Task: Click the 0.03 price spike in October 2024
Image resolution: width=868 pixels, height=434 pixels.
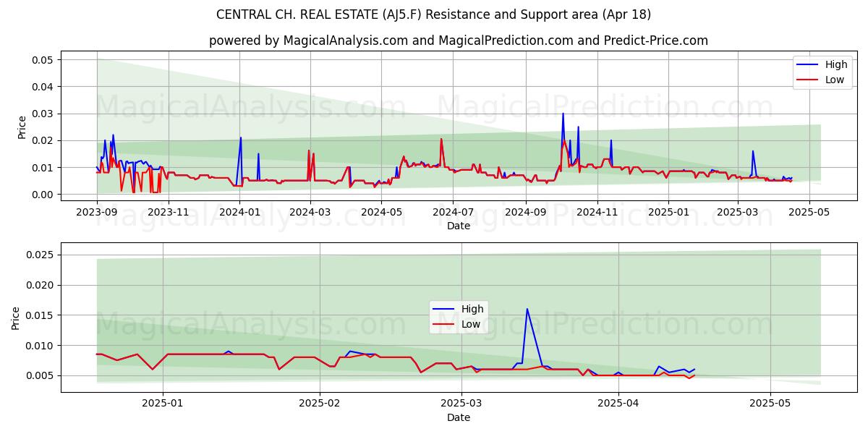Action: pyautogui.click(x=563, y=114)
